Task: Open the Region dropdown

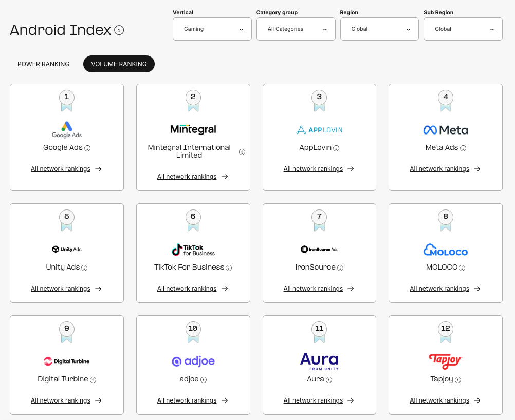Action: pyautogui.click(x=379, y=29)
